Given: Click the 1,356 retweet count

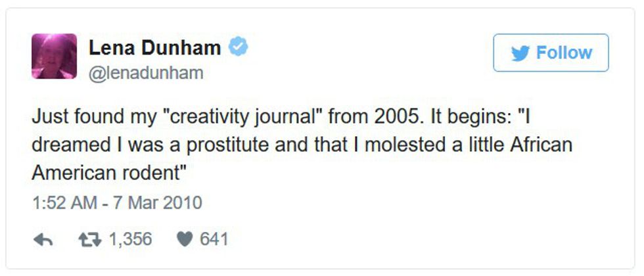Looking at the screenshot, I should (x=129, y=240).
